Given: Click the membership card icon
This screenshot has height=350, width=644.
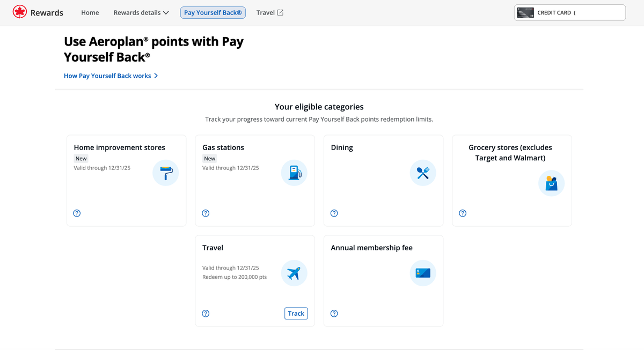Looking at the screenshot, I should tap(423, 273).
